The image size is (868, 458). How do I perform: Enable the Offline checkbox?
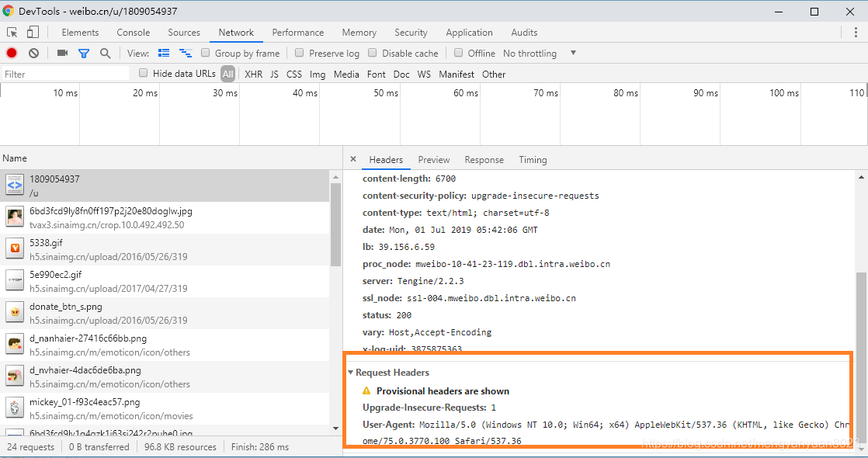tap(458, 53)
